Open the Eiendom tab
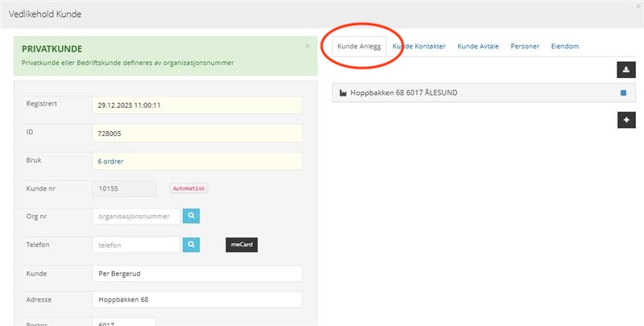 coord(564,47)
